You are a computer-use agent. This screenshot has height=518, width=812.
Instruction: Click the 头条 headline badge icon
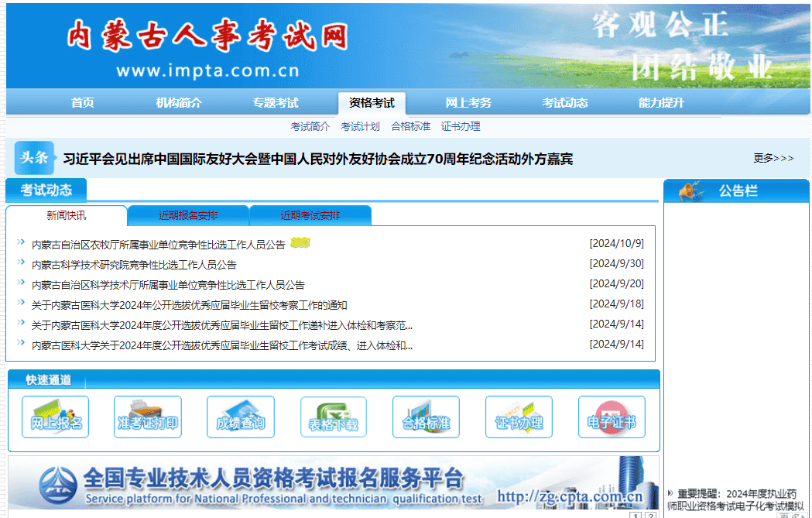tap(34, 158)
